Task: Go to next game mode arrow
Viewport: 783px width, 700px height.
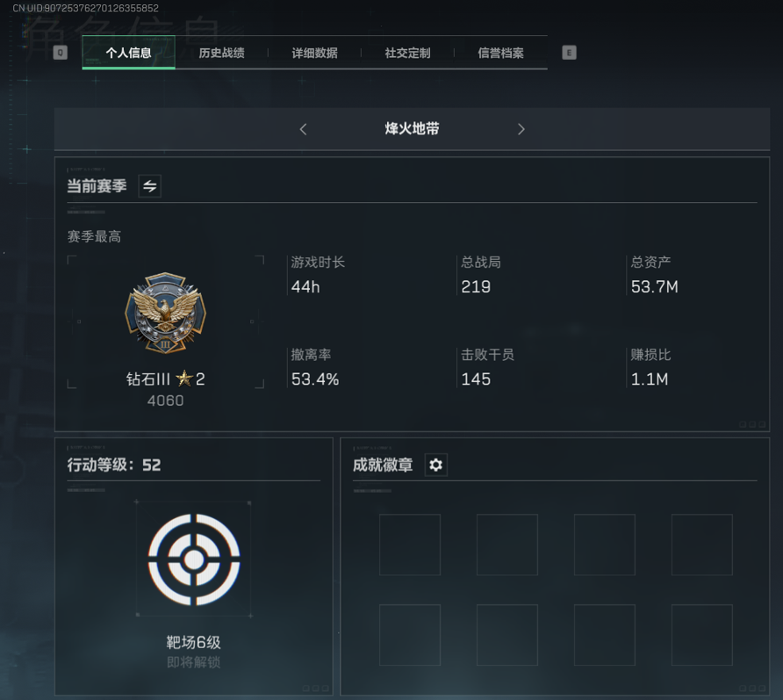Action: [x=521, y=129]
